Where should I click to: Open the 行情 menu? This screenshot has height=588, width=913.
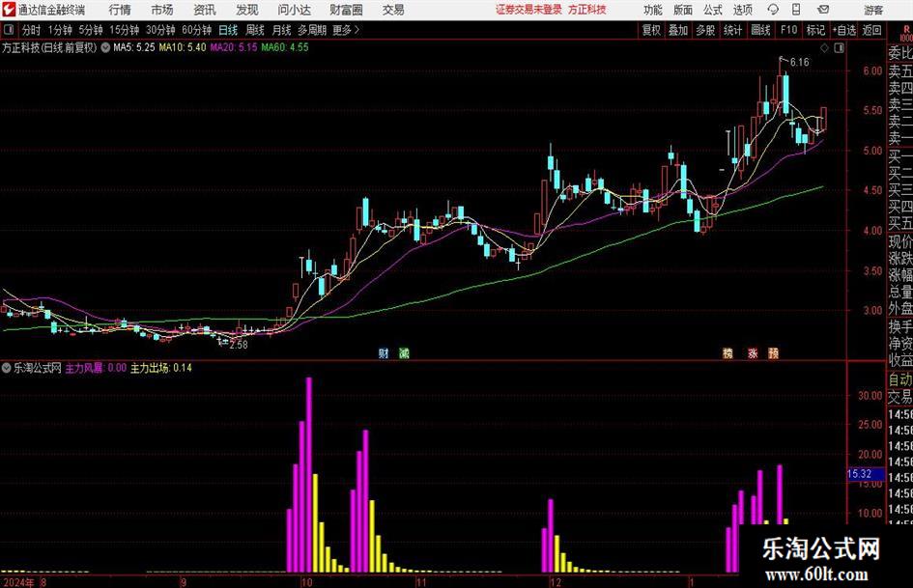pos(120,10)
